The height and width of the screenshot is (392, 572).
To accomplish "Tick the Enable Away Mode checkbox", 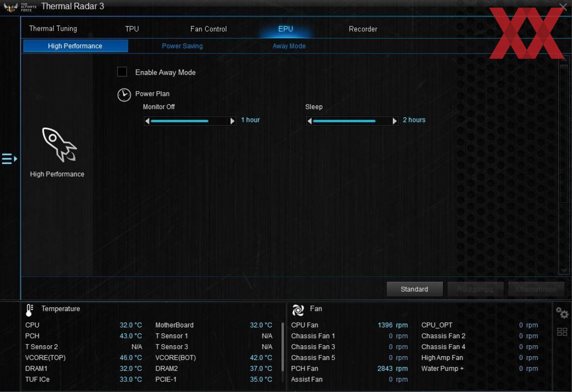I will [122, 72].
